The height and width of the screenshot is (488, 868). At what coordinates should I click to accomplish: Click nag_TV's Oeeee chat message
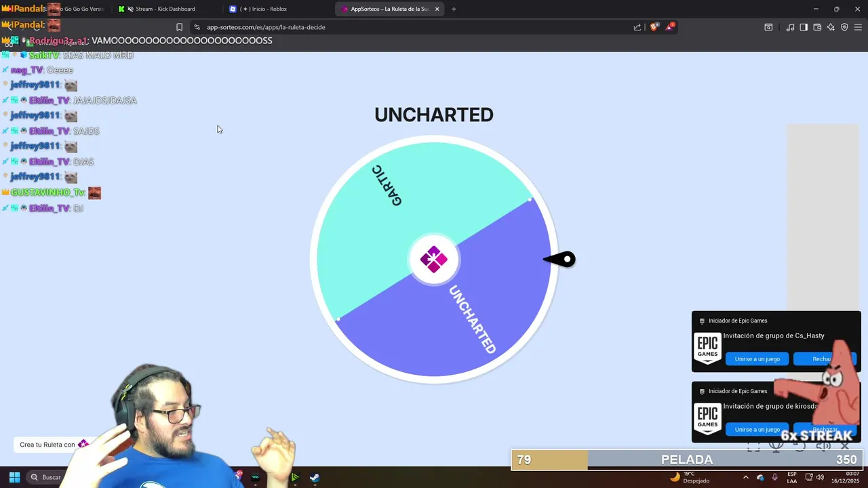click(60, 70)
